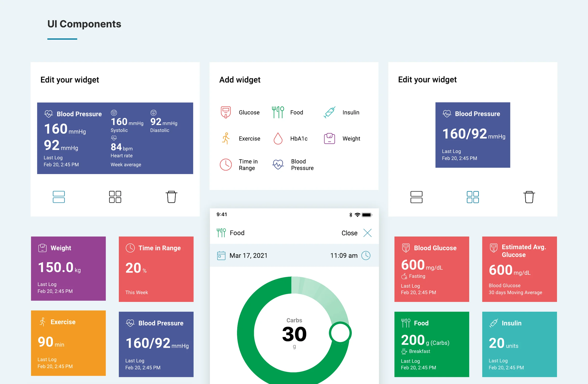The height and width of the screenshot is (384, 588).
Task: Select the Time in Range label in Add widget
Action: tap(248, 165)
